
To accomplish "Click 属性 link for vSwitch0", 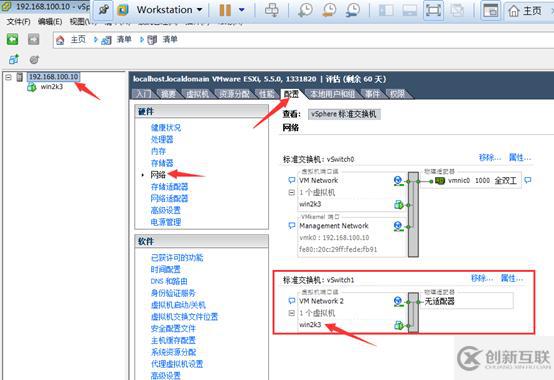I will (520, 157).
